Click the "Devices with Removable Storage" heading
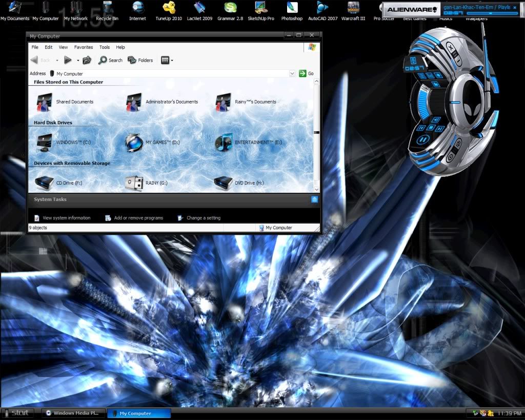This screenshot has height=420, width=525. pos(72,163)
